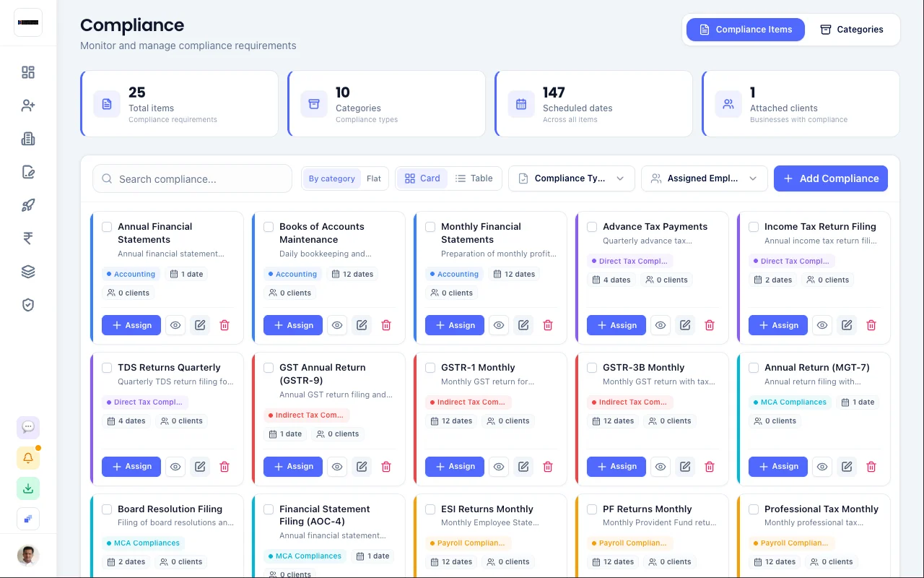924x578 pixels.
Task: Click the Attached clients stat card
Action: point(801,103)
